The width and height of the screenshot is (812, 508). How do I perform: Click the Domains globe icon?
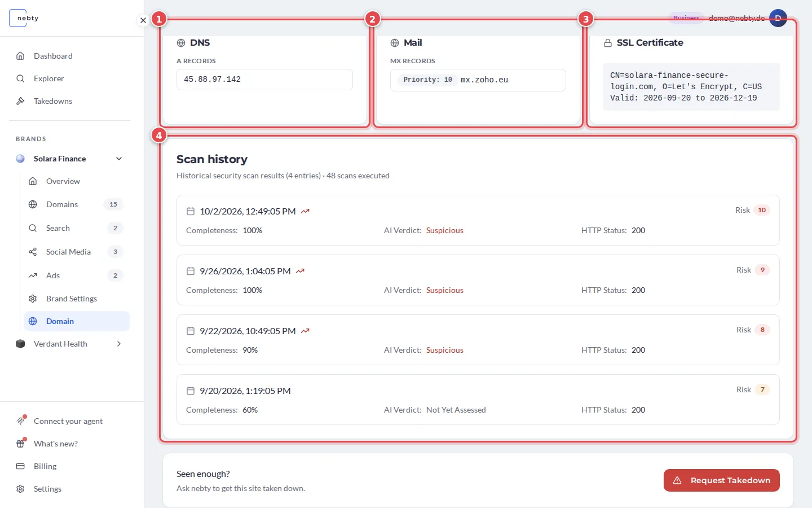pyautogui.click(x=33, y=204)
